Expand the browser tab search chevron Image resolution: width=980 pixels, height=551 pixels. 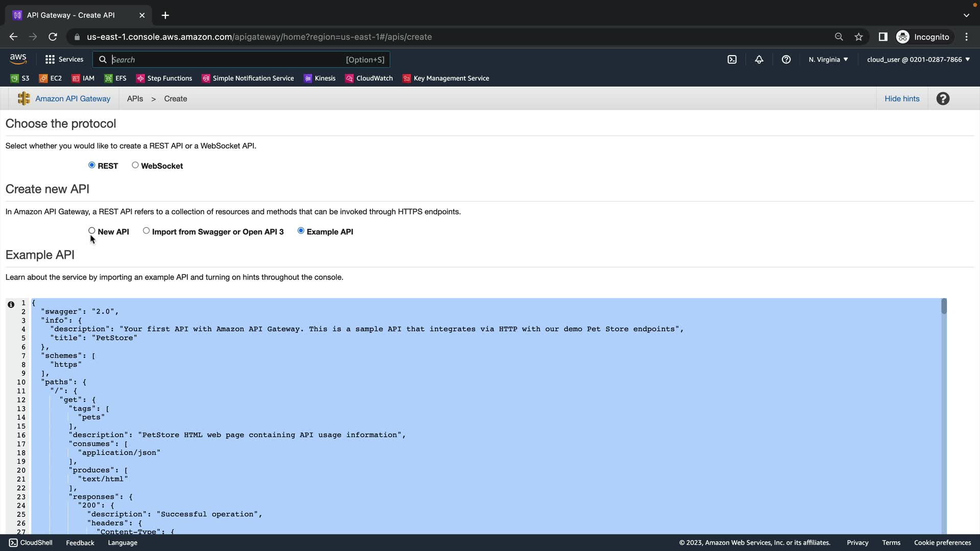966,15
